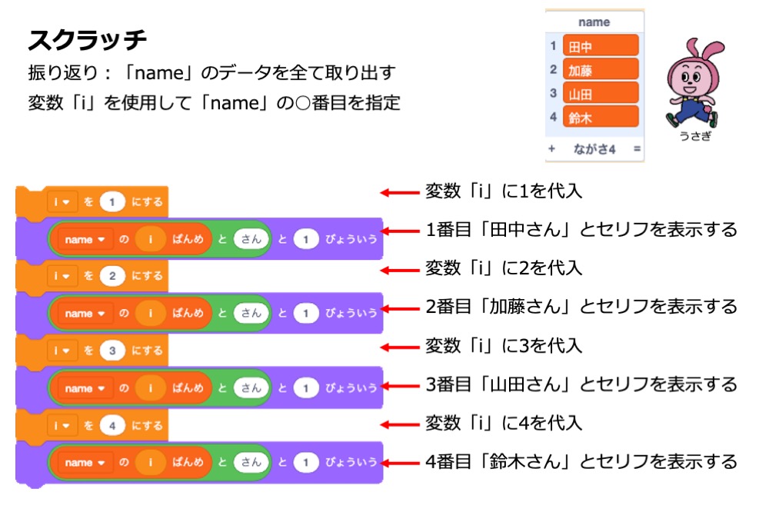Click the value 2 in the set-i block
The image size is (769, 532).
[x=112, y=276]
